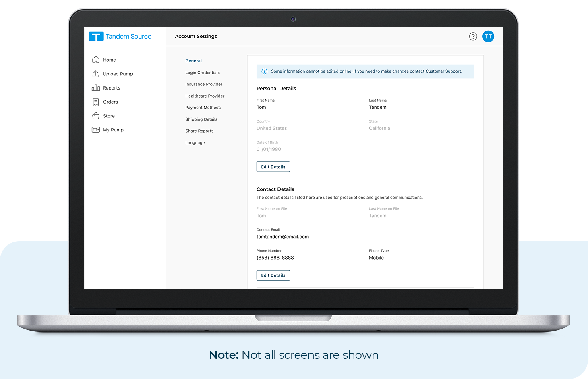
Task: Edit Details under Personal Details
Action: 273,167
